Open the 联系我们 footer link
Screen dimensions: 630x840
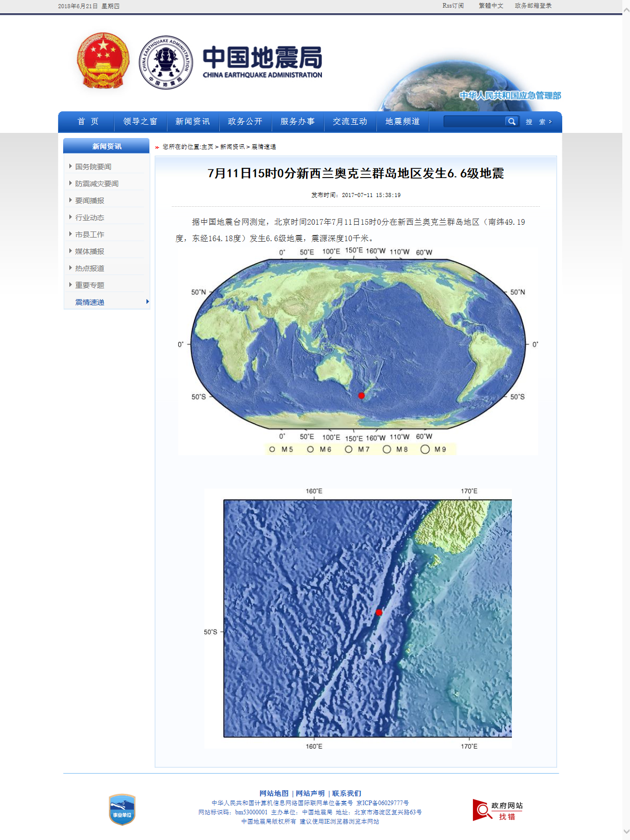tap(347, 793)
